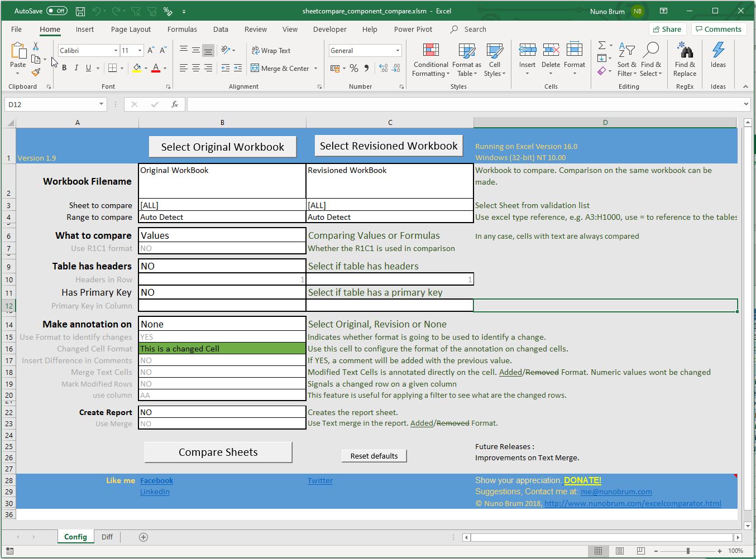The width and height of the screenshot is (756, 559).
Task: Switch to the Developer ribbon tab
Action: click(x=329, y=29)
